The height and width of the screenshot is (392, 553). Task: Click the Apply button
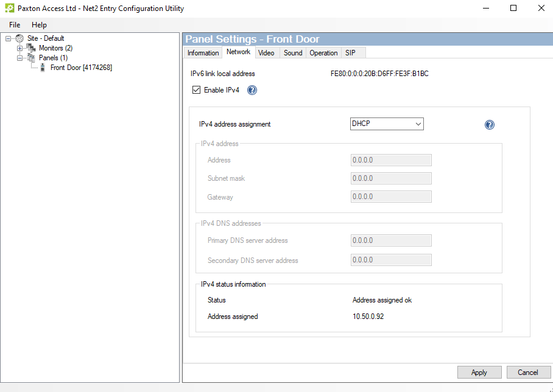pyautogui.click(x=479, y=373)
